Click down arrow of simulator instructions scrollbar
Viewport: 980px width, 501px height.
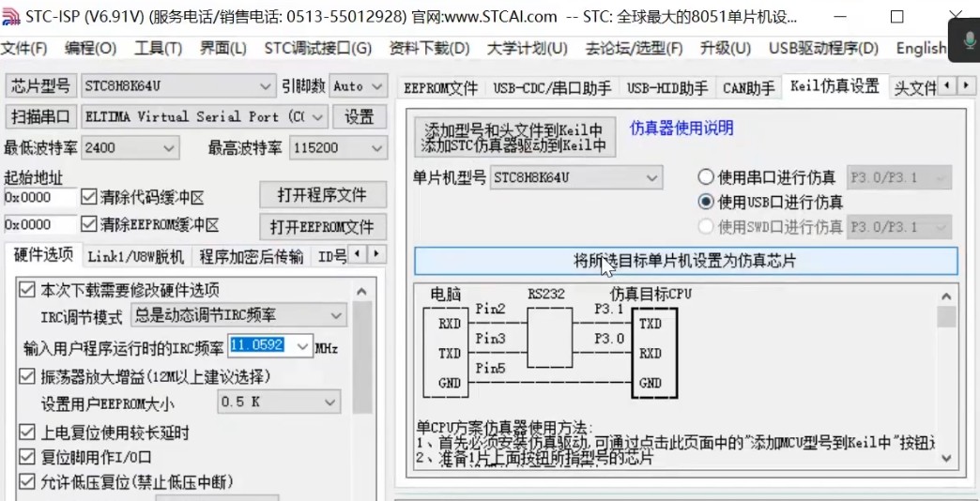click(x=946, y=458)
